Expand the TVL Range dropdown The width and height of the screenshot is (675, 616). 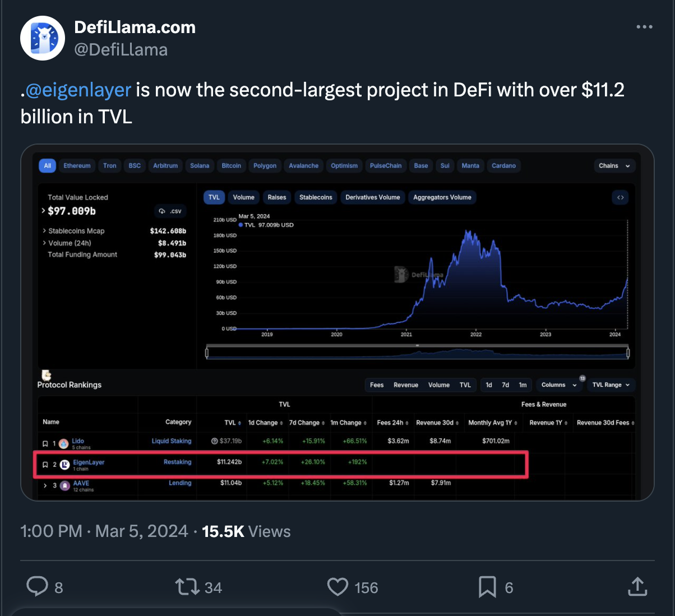pos(611,385)
